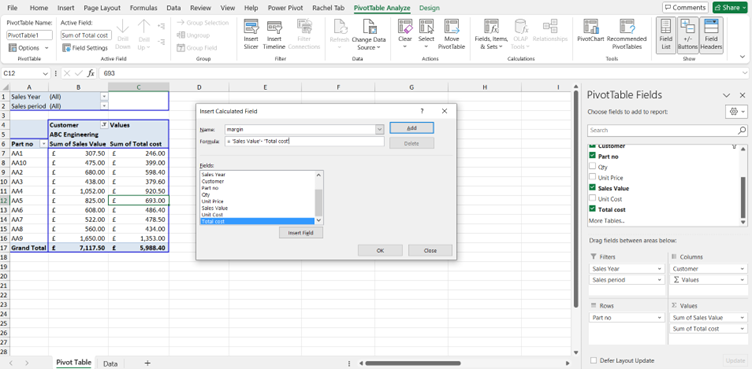
Task: Open Part no dropdown in Rows area
Action: (659, 317)
